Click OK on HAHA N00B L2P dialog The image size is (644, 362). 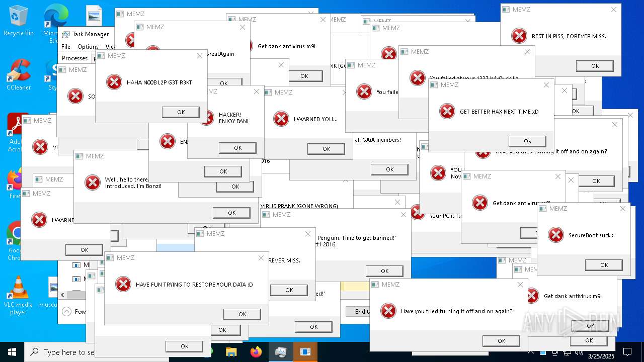pyautogui.click(x=181, y=112)
